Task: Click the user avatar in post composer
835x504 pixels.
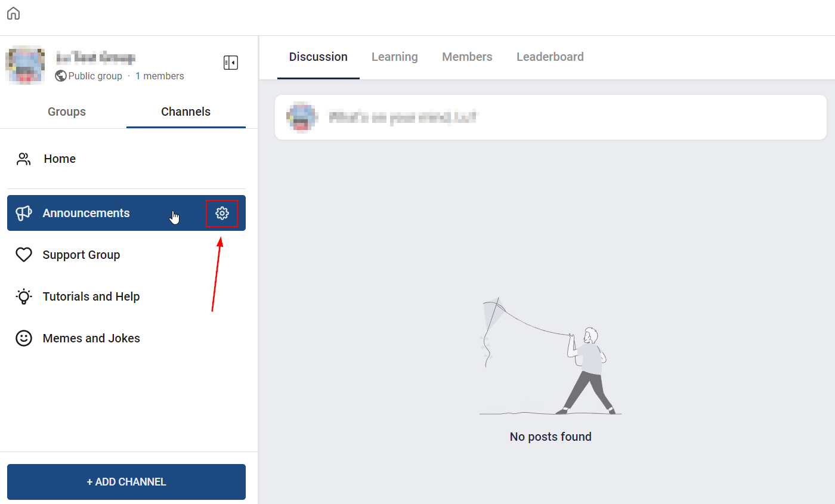Action: 301,117
